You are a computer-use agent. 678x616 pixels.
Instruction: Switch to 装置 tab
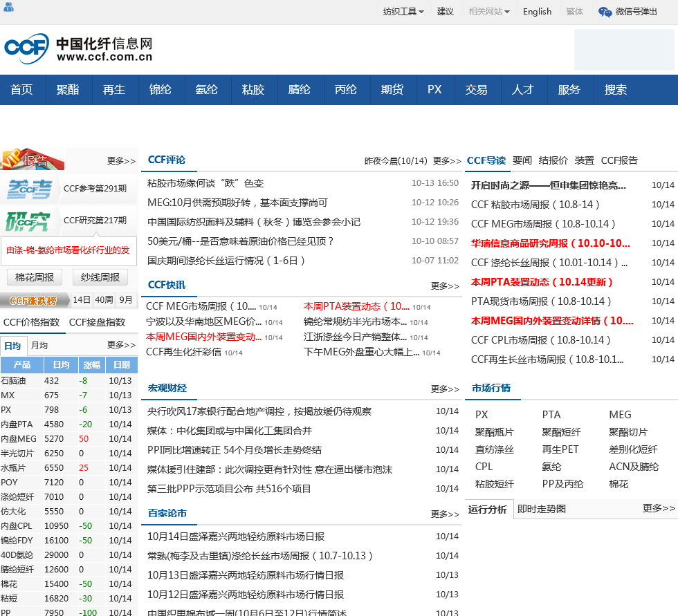[x=584, y=160]
